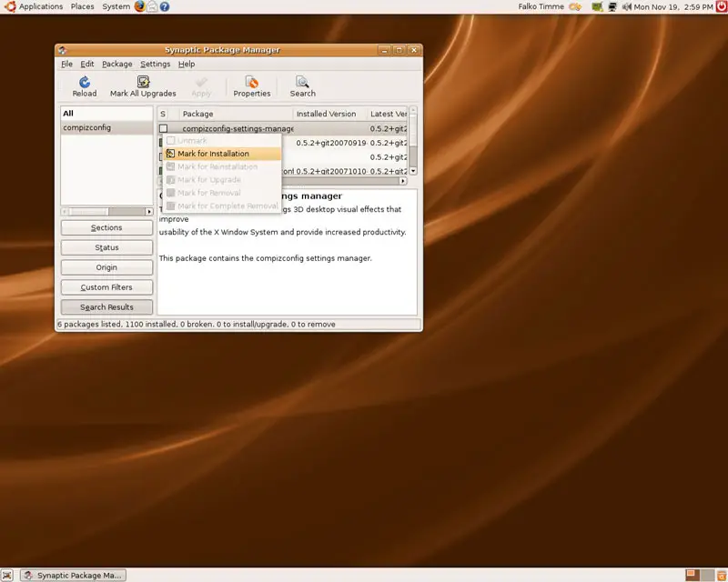Click the Ubuntu logo beside Applications
This screenshot has height=582, width=728.
point(10,6)
